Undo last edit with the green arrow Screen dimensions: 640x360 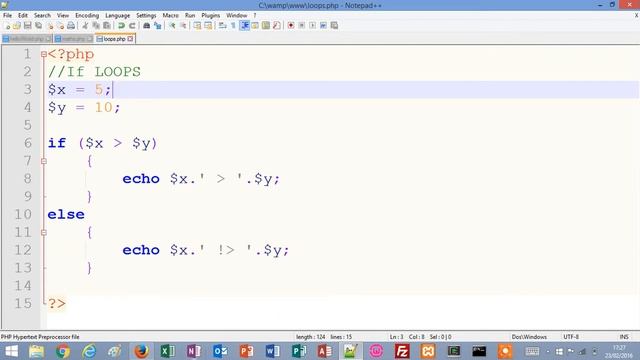tap(121, 26)
